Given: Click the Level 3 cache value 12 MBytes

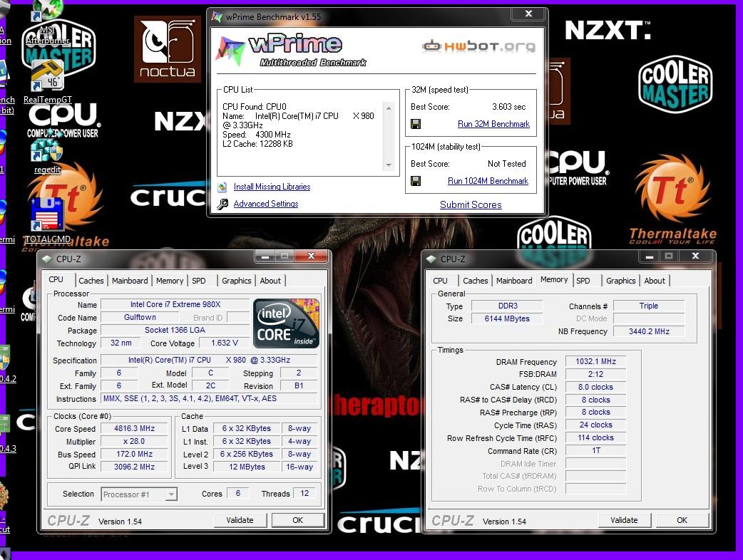Looking at the screenshot, I should [247, 467].
